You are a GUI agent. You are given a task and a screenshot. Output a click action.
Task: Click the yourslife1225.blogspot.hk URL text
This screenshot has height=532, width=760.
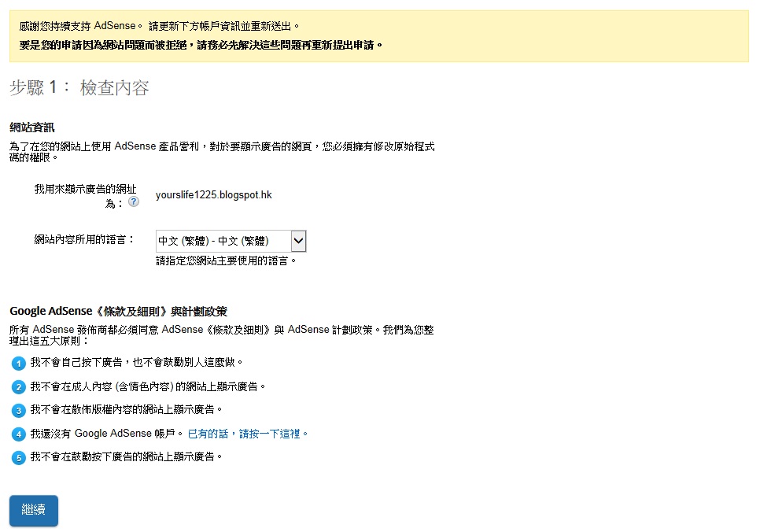214,195
